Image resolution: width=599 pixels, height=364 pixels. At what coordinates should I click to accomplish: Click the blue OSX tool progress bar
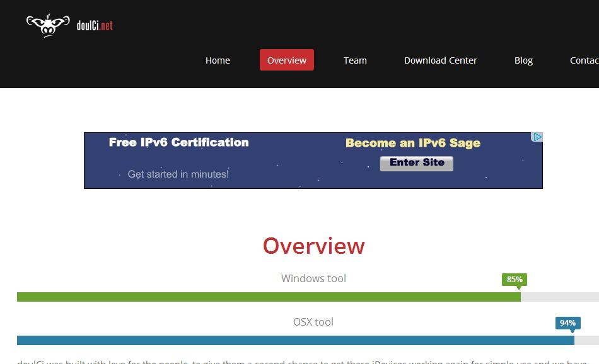click(x=296, y=340)
